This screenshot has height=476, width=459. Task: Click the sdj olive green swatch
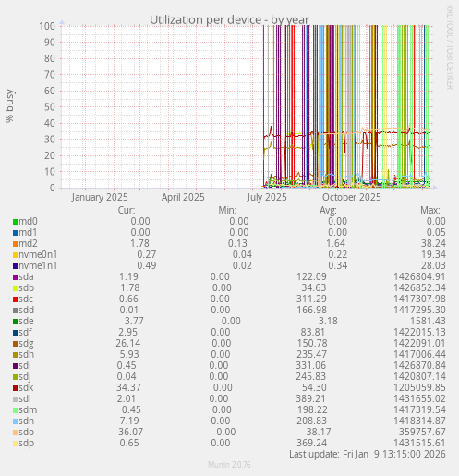click(x=16, y=377)
